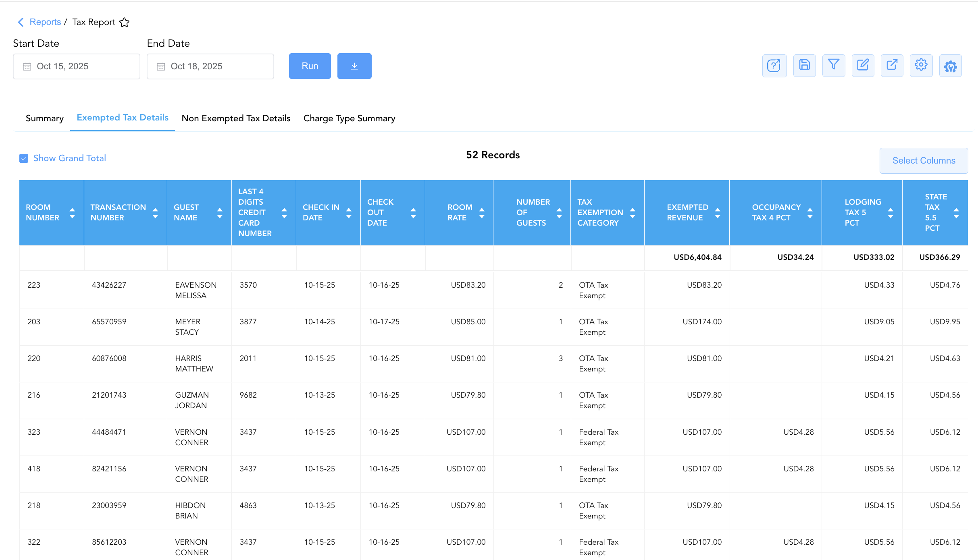Viewport: 978px width, 560px height.
Task: Click the Start Date field Oct 15, 2025
Action: pos(77,66)
